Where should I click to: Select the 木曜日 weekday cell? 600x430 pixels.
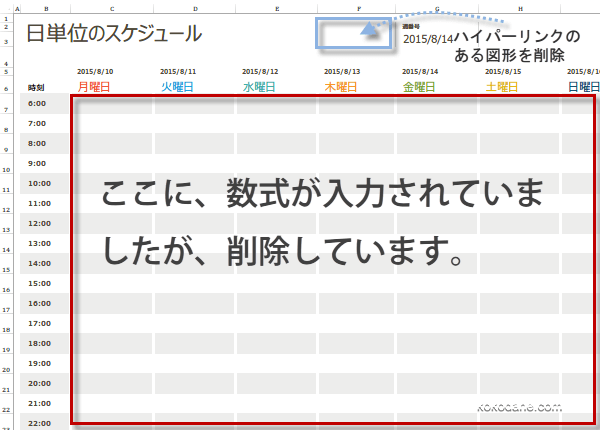[341, 87]
